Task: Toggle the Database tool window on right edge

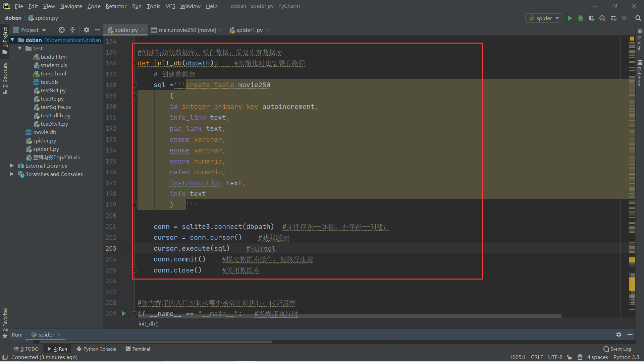Action: click(640, 73)
